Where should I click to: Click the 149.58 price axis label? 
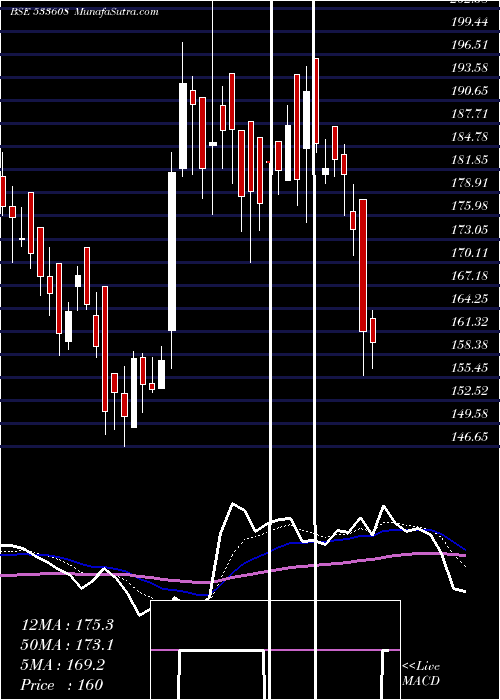469,414
